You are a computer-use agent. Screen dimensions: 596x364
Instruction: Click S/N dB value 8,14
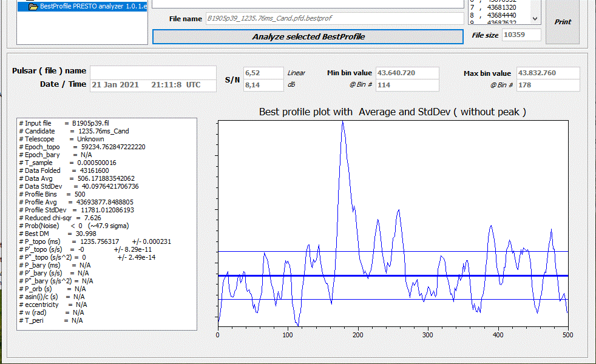click(x=263, y=85)
